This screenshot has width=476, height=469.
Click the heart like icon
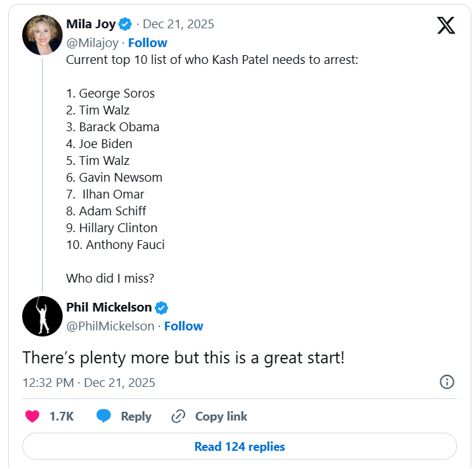point(32,417)
